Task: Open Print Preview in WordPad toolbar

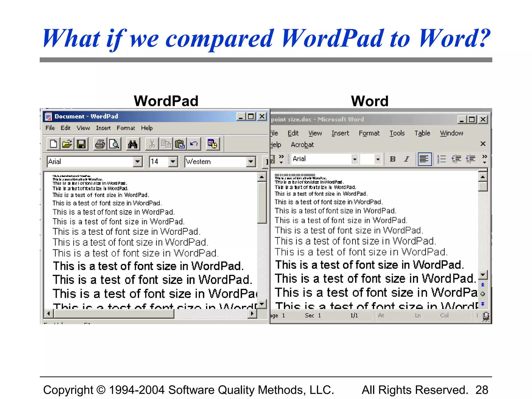Action: point(114,144)
